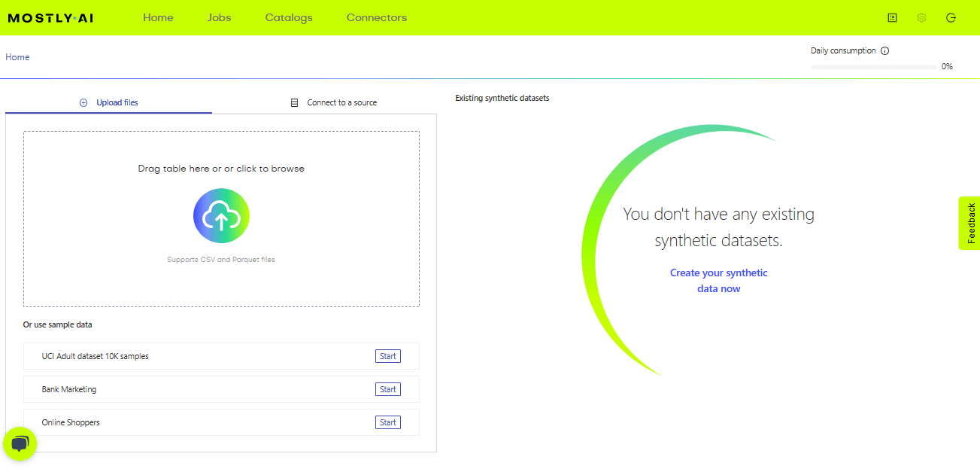Select the Bank Marketing row text

(x=69, y=389)
